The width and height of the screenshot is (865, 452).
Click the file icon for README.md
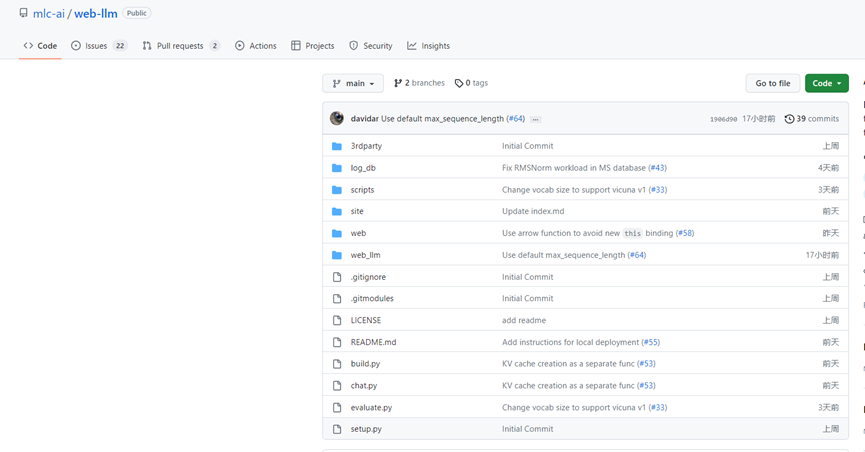pyautogui.click(x=337, y=342)
